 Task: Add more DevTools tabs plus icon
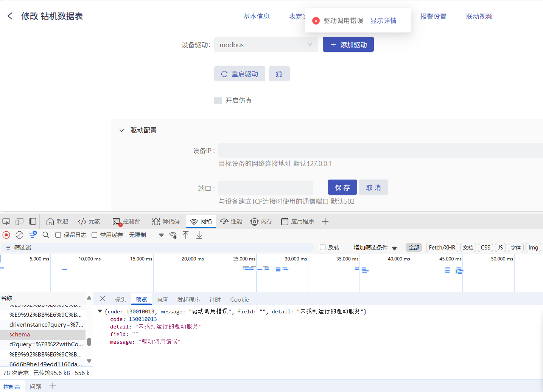(325, 222)
